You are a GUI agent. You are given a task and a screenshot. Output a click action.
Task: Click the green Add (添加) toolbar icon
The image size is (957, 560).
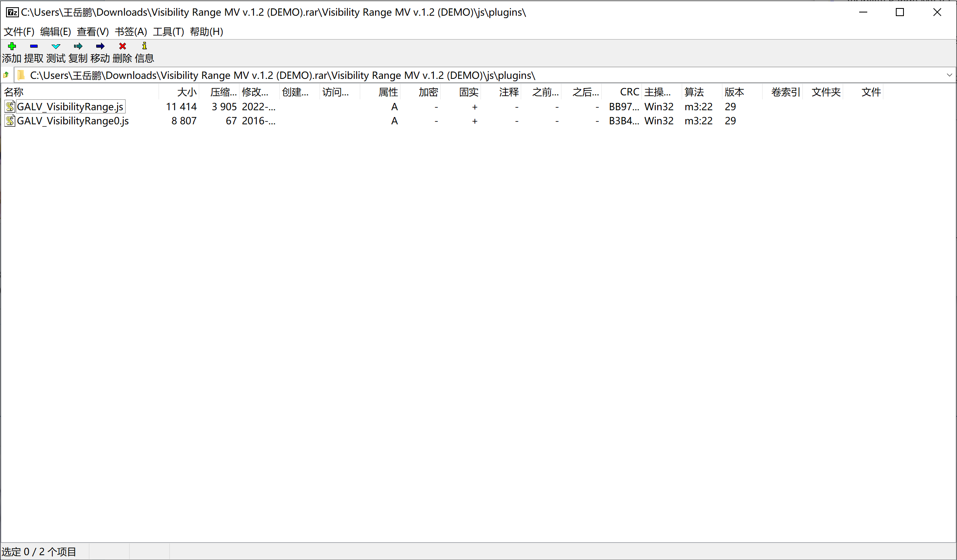tap(12, 46)
